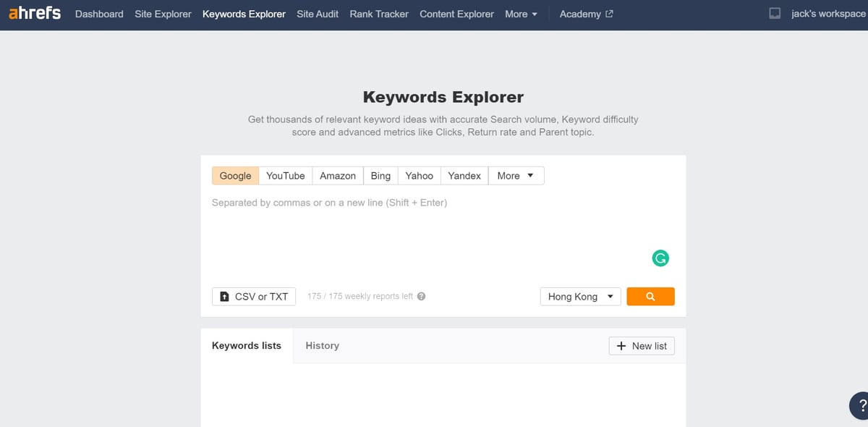Select Amazon search engine

(338, 175)
